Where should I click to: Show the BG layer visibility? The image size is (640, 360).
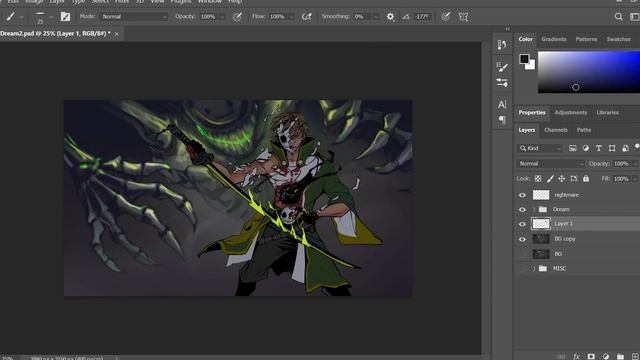click(x=522, y=254)
